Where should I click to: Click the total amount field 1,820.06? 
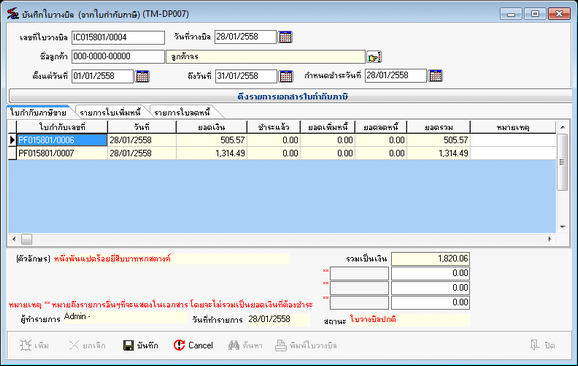tap(430, 259)
